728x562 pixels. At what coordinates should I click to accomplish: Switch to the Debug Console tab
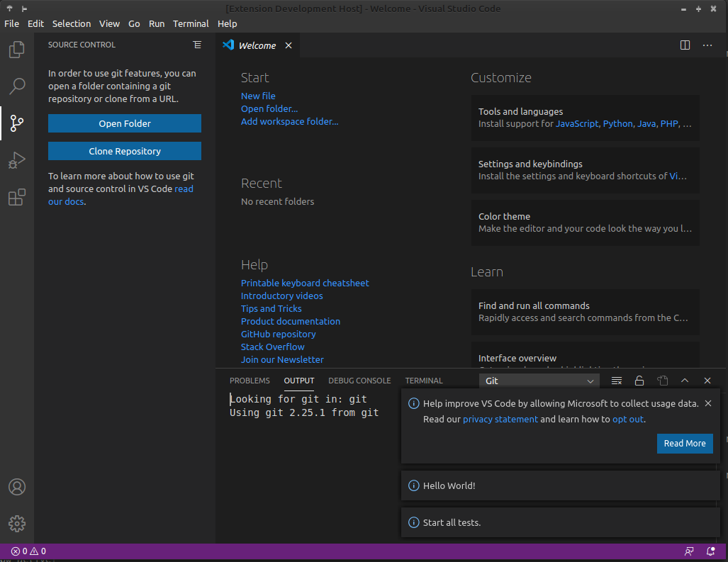click(359, 381)
